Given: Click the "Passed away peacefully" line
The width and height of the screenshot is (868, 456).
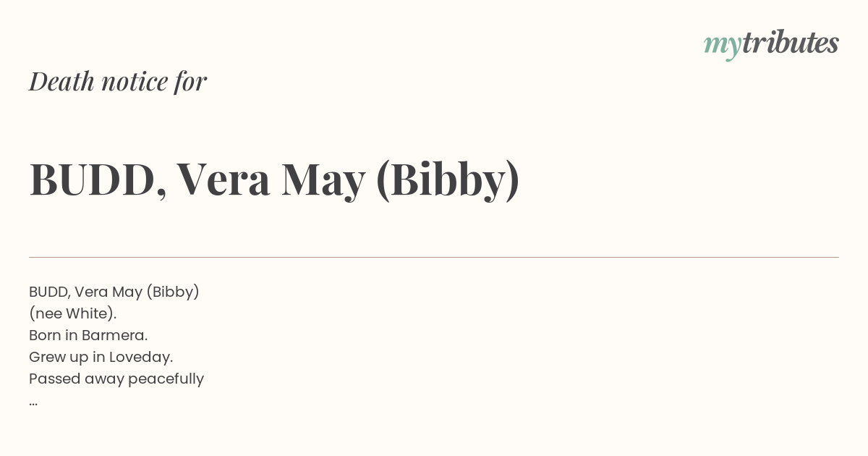Looking at the screenshot, I should 116,379.
